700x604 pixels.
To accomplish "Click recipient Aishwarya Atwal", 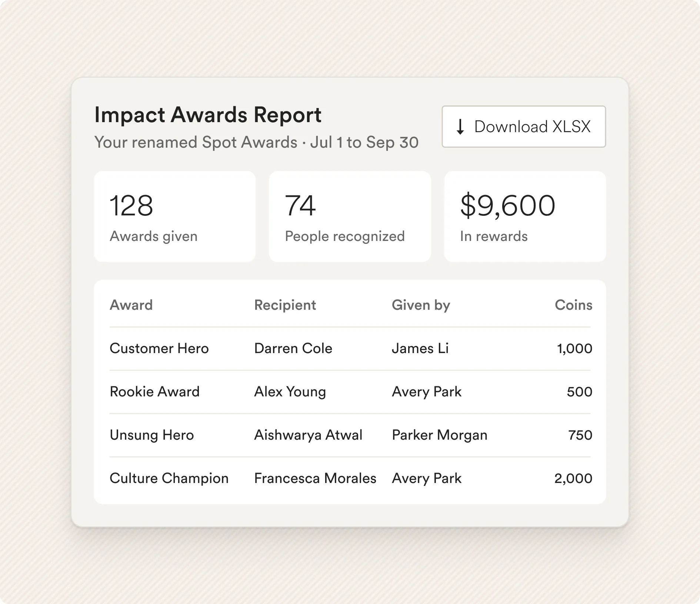I will pyautogui.click(x=308, y=435).
